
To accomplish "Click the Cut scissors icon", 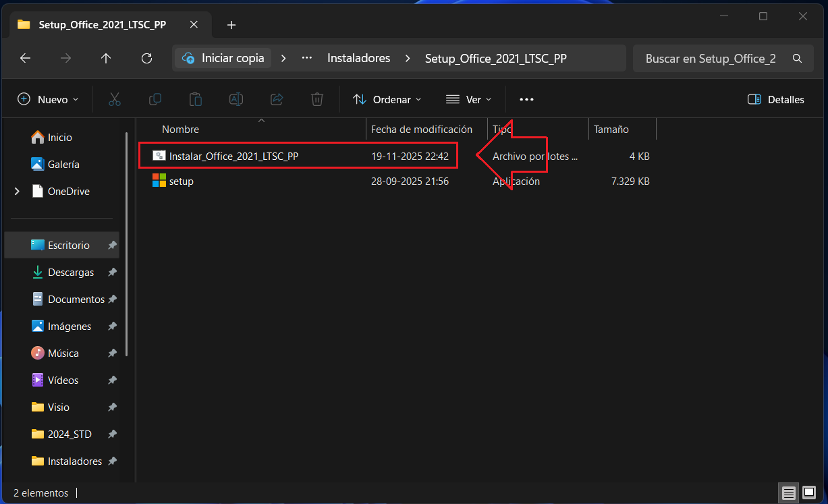I will (114, 99).
